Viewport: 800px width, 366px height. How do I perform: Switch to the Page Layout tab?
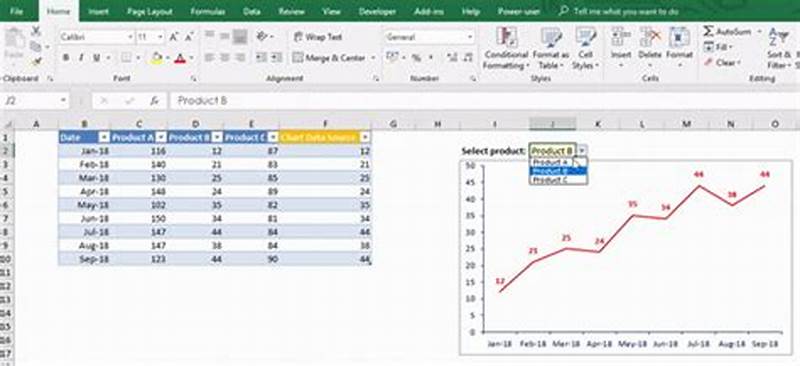[150, 11]
